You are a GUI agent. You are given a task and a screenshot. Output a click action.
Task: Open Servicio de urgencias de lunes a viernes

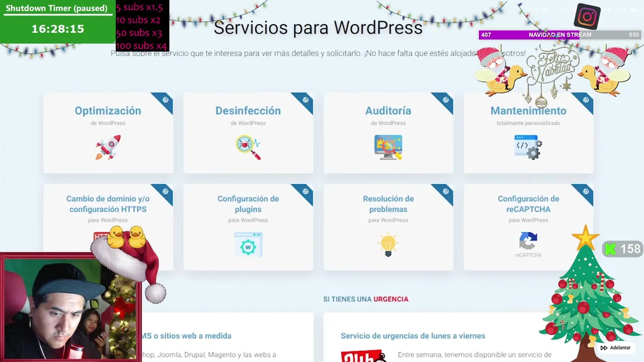[413, 336]
